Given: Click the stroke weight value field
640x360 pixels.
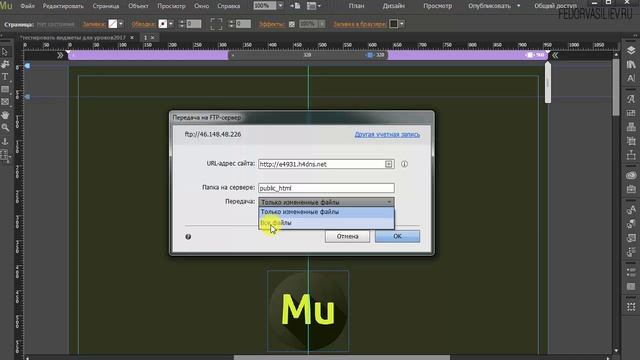Looking at the screenshot, I should coord(193,24).
